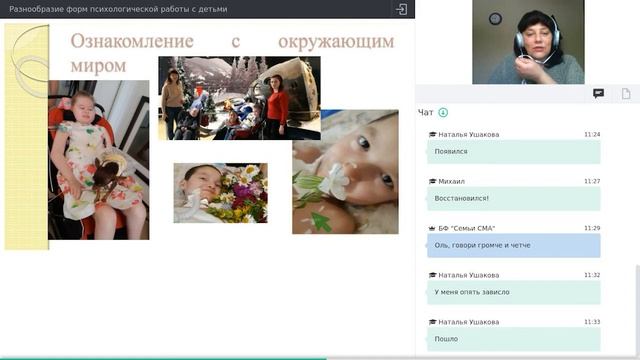Click message "Появился" from Наталья Ушакова
Viewport: 640px width, 360px height.
click(x=513, y=151)
